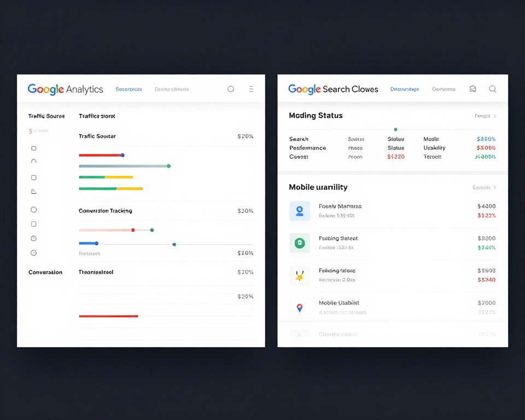Click the 'Meding Status' heading

point(316,115)
